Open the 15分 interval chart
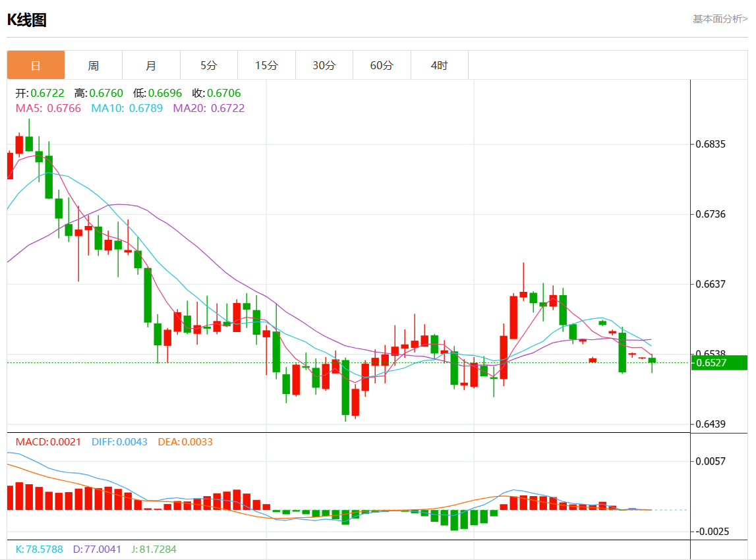This screenshot has height=560, width=756. pos(266,65)
